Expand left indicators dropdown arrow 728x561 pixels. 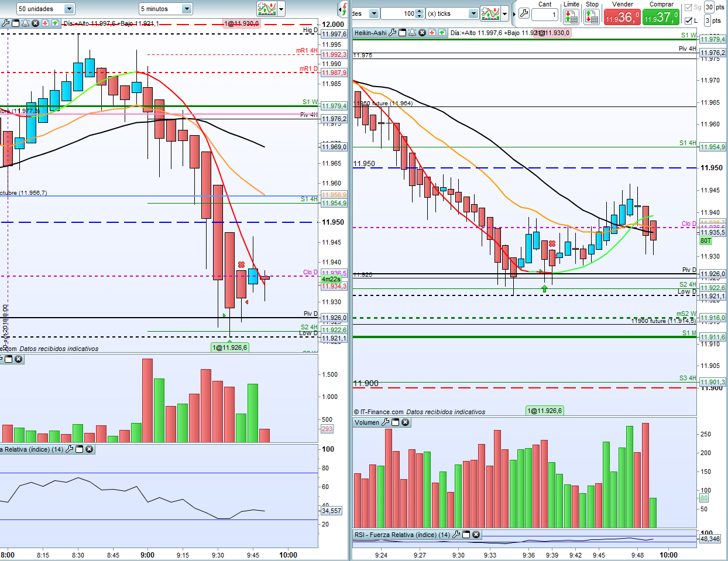point(281,9)
